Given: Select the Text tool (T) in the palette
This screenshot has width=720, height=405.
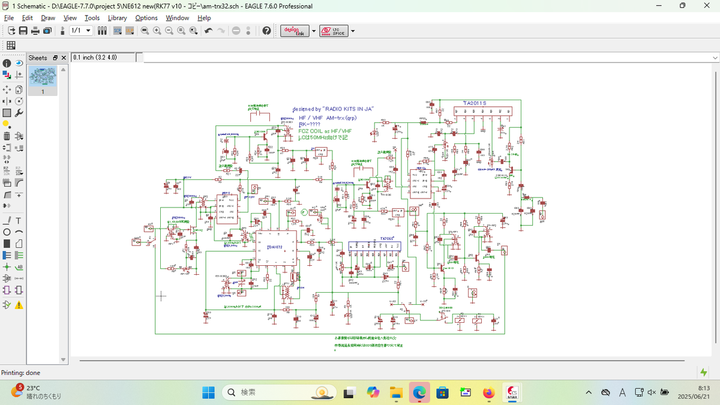Looking at the screenshot, I should (19, 220).
